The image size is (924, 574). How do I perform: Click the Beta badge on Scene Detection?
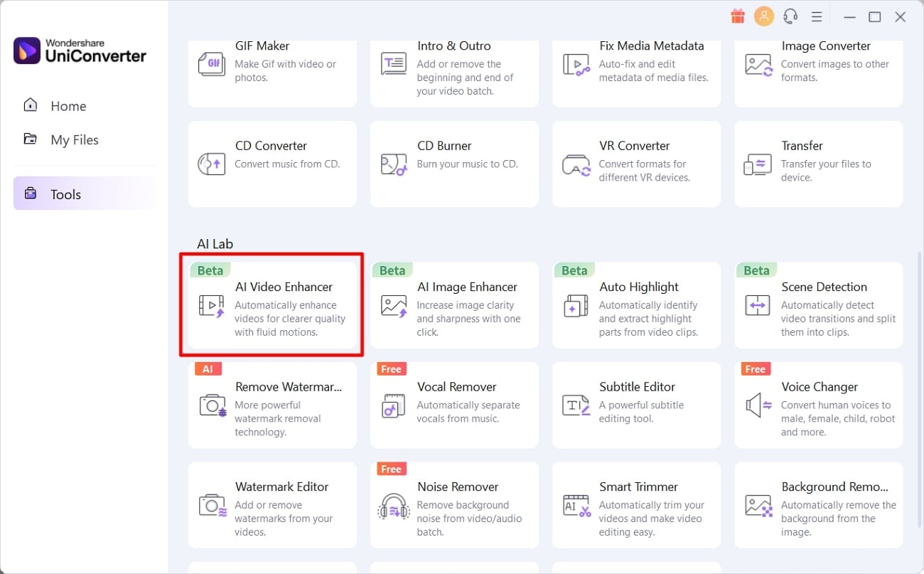pyautogui.click(x=756, y=270)
